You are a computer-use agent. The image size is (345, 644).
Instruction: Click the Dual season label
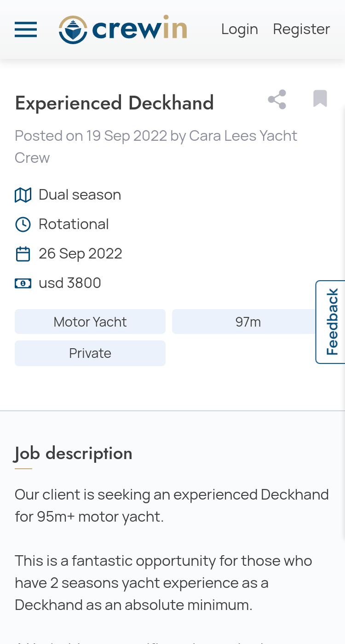(x=80, y=195)
